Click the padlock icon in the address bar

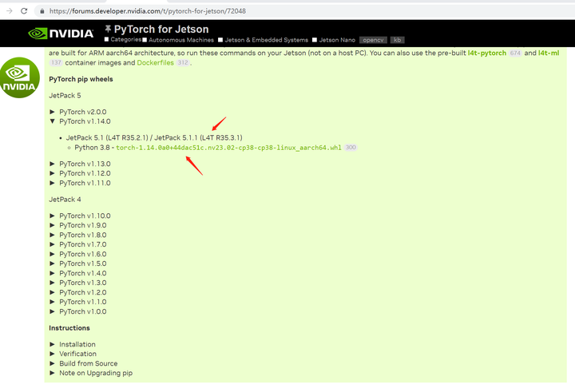[x=42, y=11]
